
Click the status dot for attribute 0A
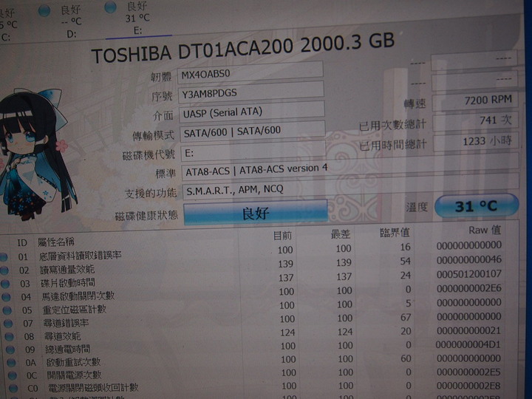point(11,362)
